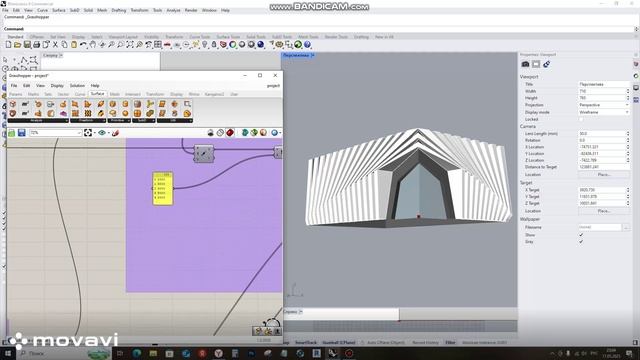Open the Solution menu in Grasshopper

click(x=77, y=86)
